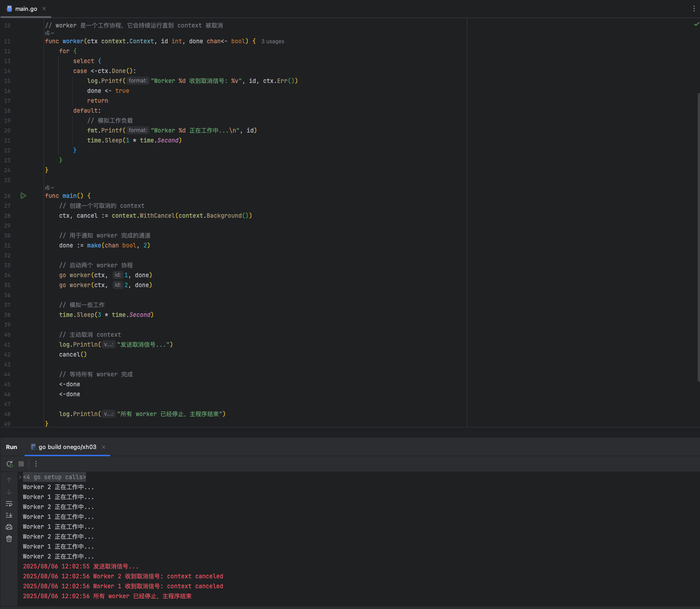Viewport: 700px width, 609px height.
Task: Click 'make' in the done channel declaration
Action: (94, 246)
